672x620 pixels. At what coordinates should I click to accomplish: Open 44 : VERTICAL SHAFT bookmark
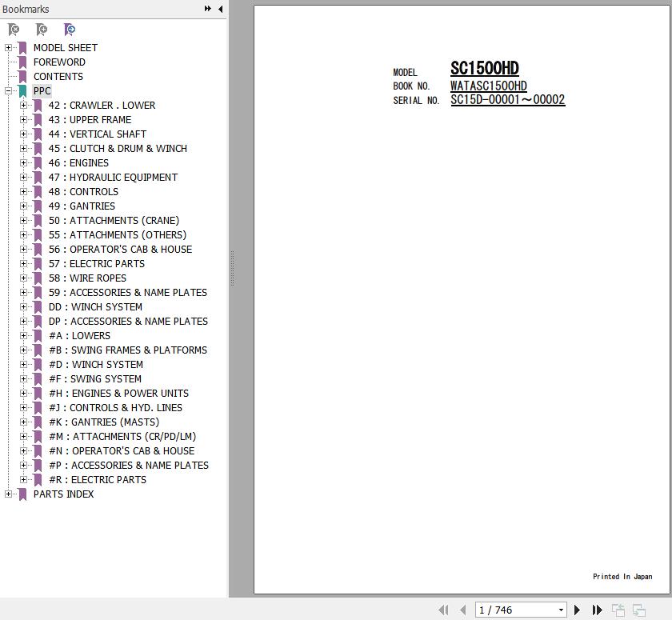[98, 134]
